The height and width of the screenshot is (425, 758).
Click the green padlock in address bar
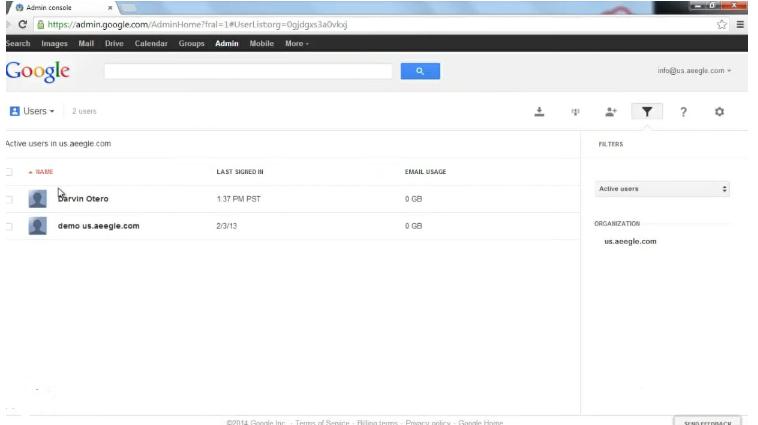41,24
